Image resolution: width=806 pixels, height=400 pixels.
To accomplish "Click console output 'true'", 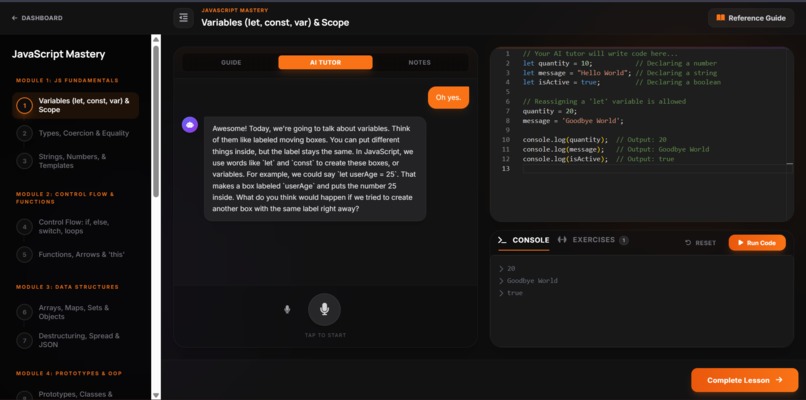I will click(515, 293).
